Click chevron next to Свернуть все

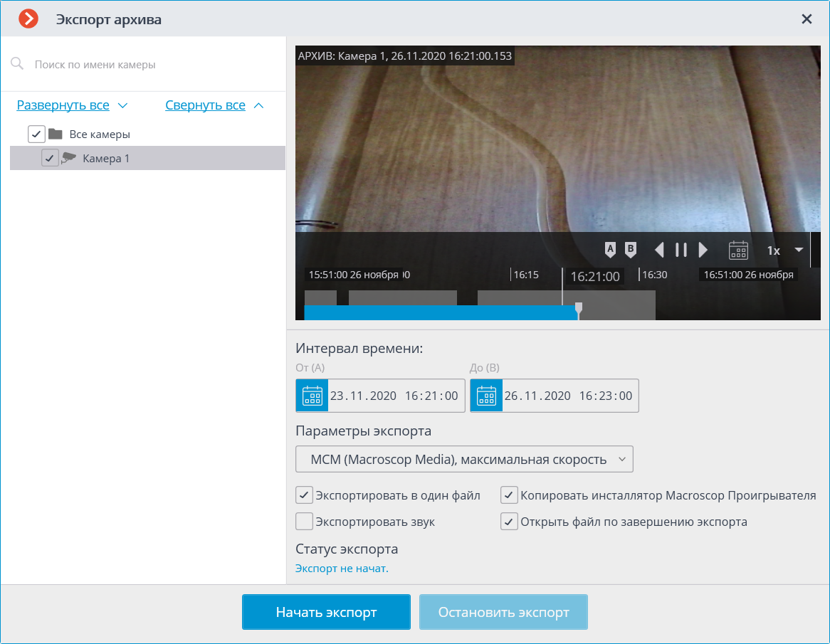pos(259,105)
